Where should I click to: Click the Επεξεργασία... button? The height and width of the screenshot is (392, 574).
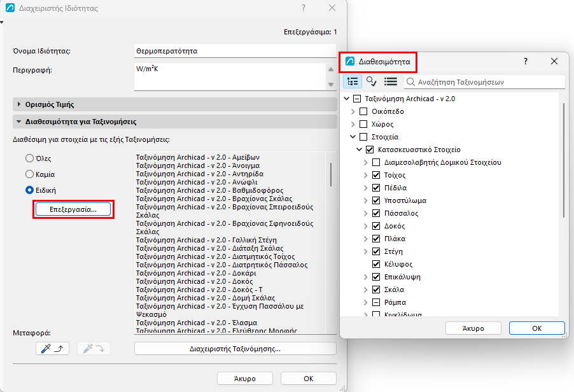tap(73, 209)
